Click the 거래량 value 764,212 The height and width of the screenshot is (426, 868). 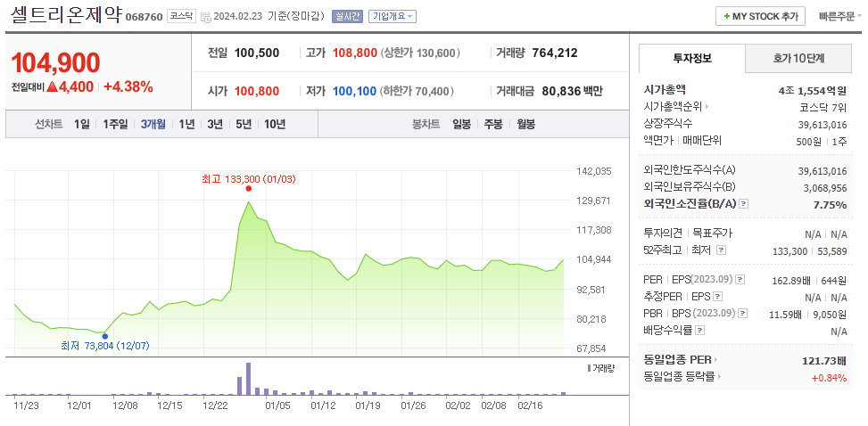(x=555, y=53)
